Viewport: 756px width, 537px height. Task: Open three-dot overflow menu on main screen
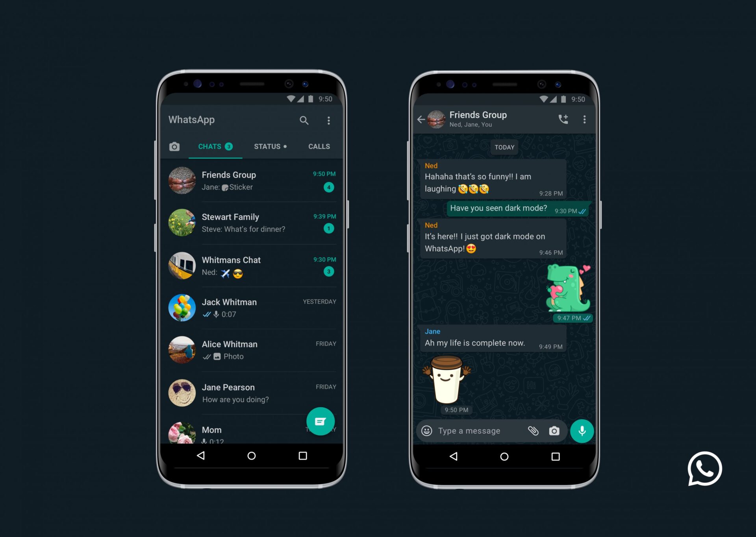[329, 120]
